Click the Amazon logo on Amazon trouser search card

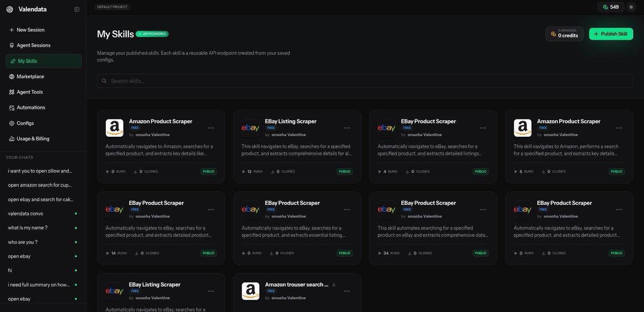(x=251, y=291)
